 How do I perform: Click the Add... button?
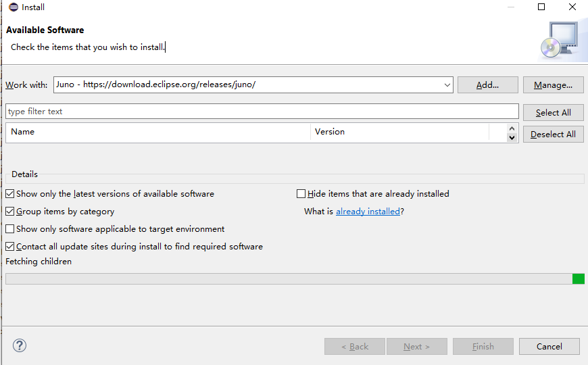(488, 85)
